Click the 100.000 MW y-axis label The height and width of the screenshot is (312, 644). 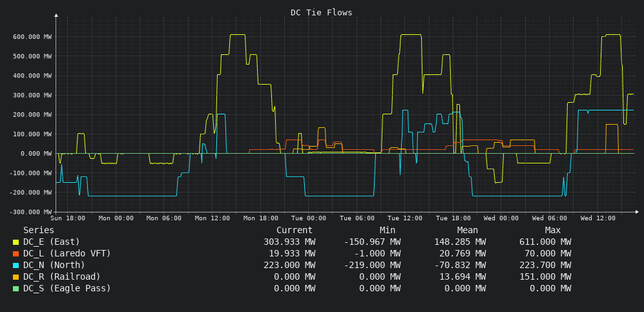33,134
